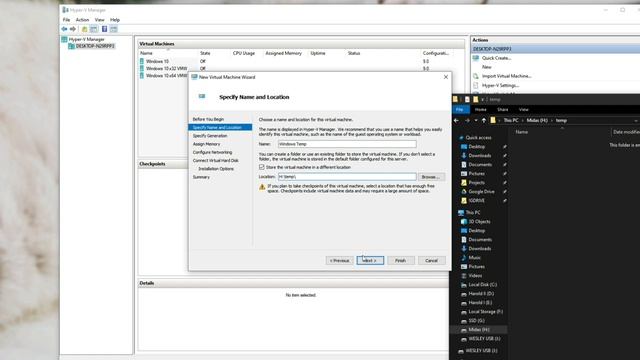Select the Hyper-V Manager root tree node
Image resolution: width=640 pixels, height=360 pixels.
(86, 39)
